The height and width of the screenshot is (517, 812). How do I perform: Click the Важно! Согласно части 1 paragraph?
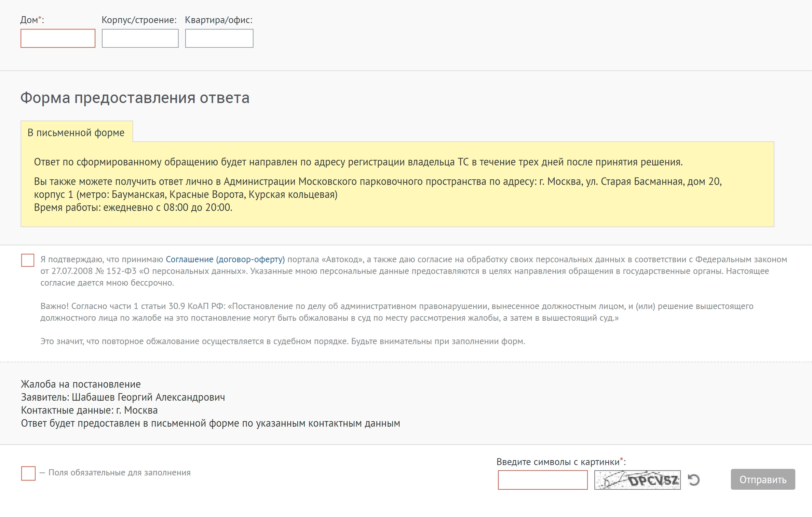tap(397, 312)
